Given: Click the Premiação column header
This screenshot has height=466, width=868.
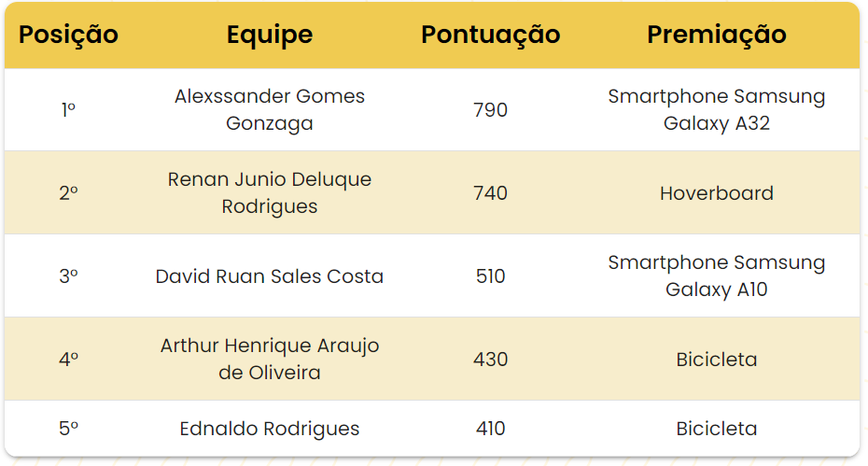Looking at the screenshot, I should pyautogui.click(x=716, y=35).
